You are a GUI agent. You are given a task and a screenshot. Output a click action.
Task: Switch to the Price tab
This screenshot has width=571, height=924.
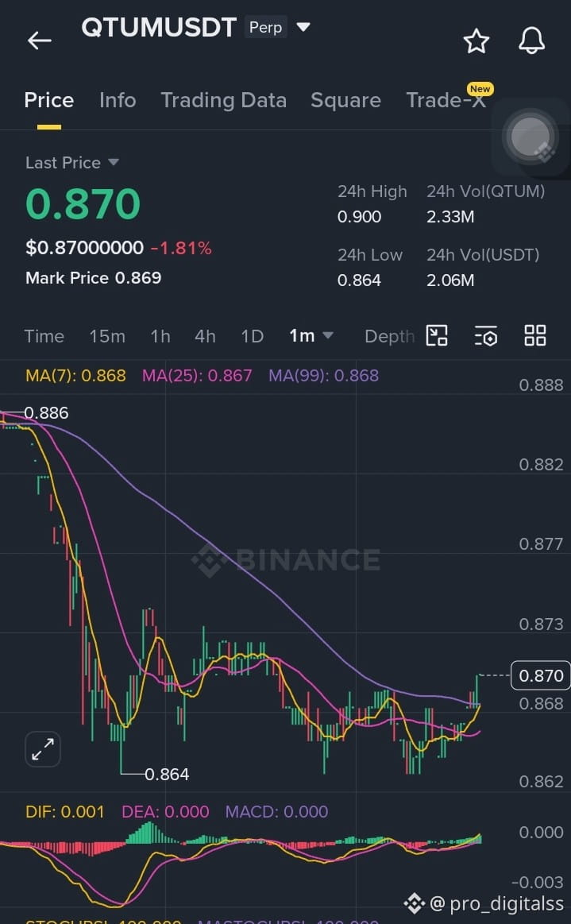(49, 100)
